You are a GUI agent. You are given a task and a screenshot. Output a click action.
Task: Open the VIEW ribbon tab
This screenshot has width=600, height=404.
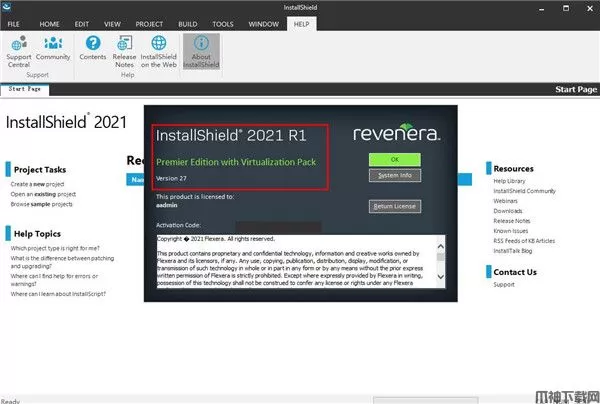tap(112, 24)
